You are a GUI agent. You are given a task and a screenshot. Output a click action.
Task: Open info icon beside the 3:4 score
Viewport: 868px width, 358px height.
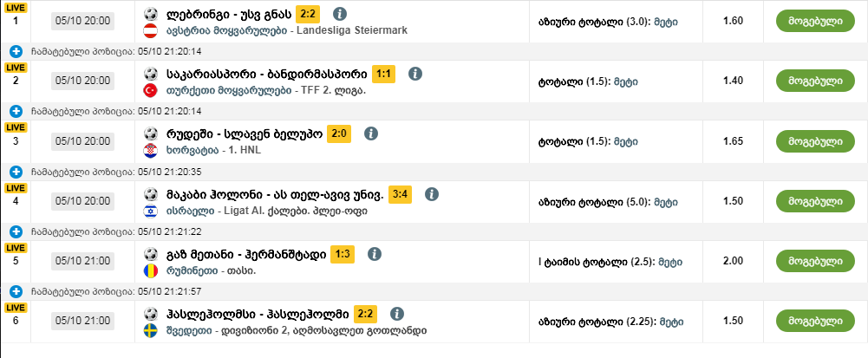coord(432,194)
